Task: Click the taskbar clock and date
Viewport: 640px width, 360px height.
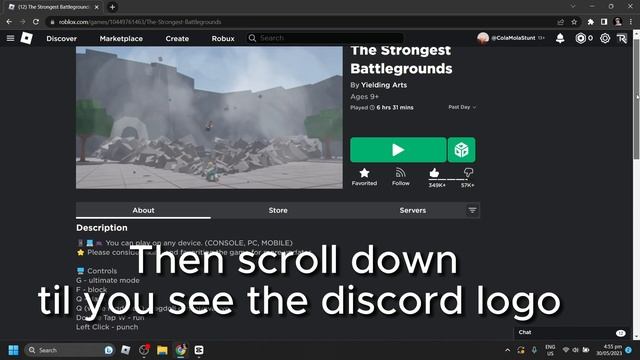Action: tap(609, 350)
